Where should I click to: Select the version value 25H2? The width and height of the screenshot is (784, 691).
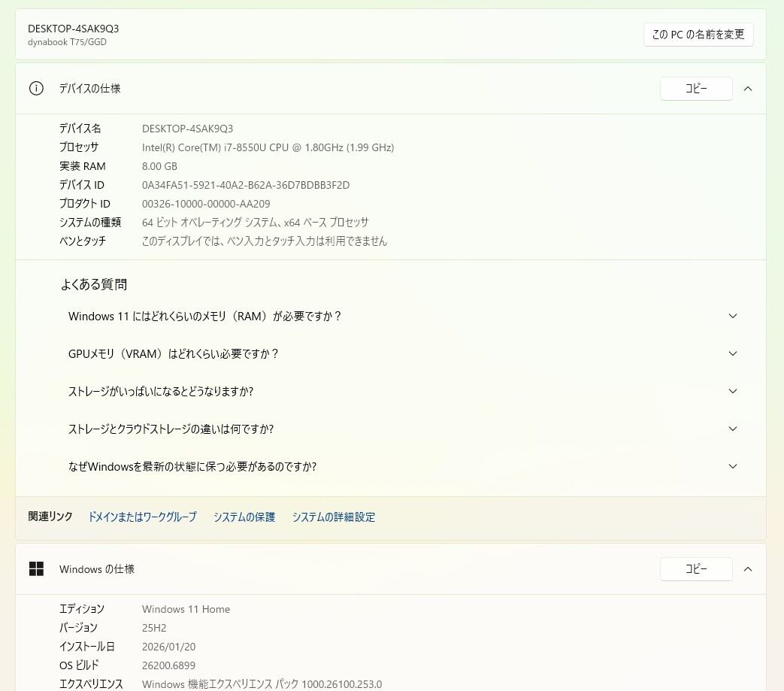[154, 628]
